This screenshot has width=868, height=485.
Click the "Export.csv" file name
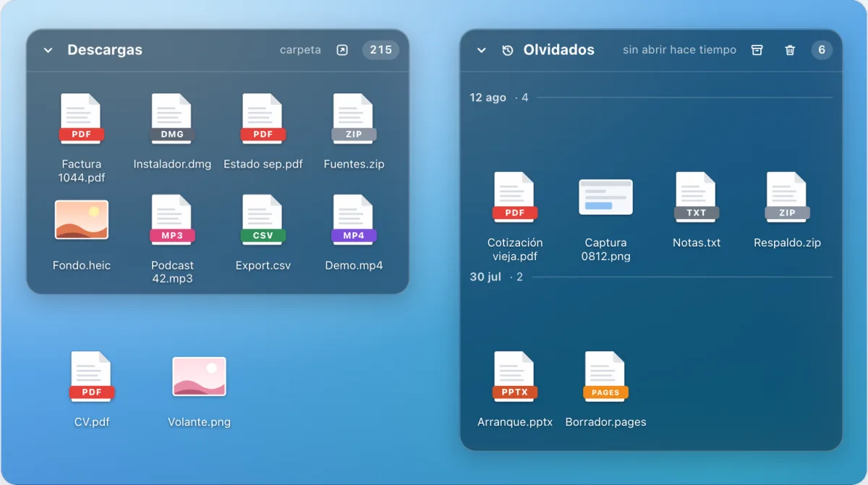pyautogui.click(x=263, y=265)
